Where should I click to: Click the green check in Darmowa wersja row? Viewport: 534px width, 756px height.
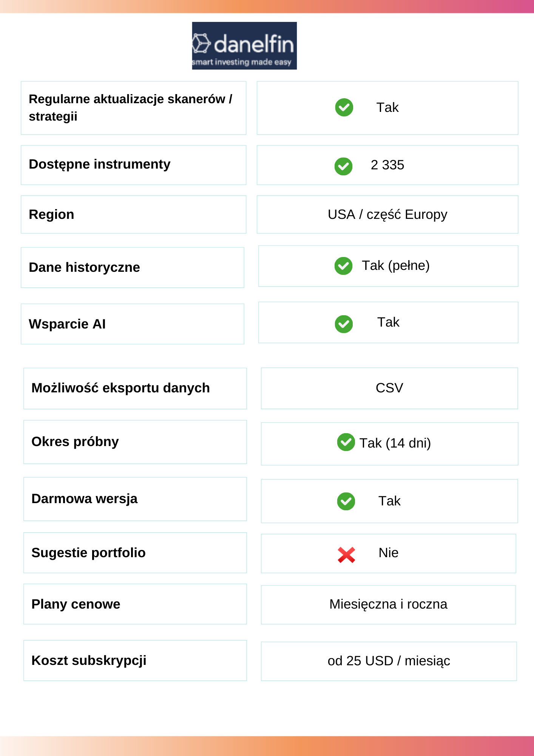point(346,501)
